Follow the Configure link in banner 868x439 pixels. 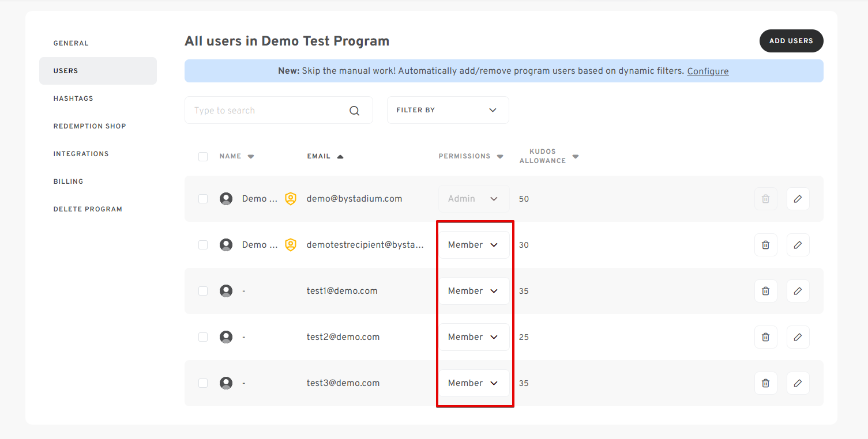tap(708, 71)
